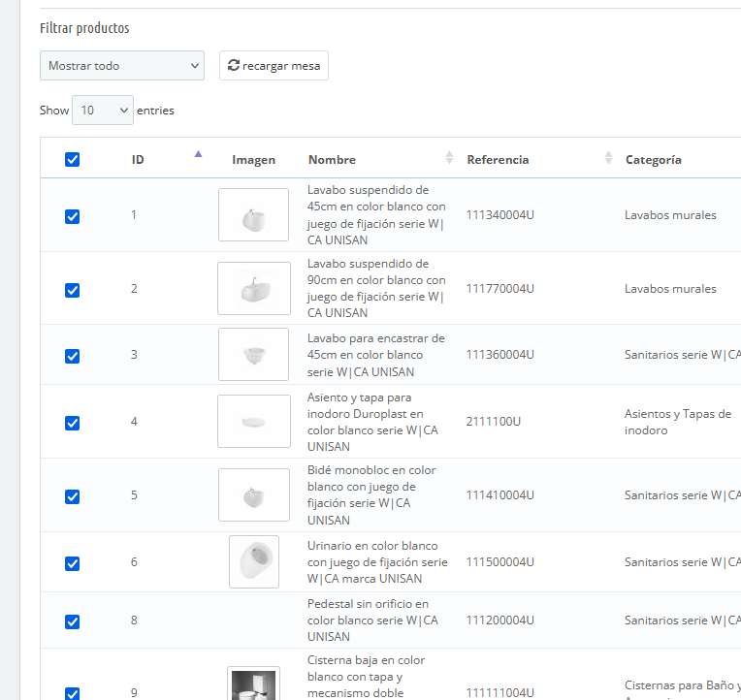This screenshot has height=700, width=741.
Task: Click the 'recargar mesa' button
Action: 274,66
